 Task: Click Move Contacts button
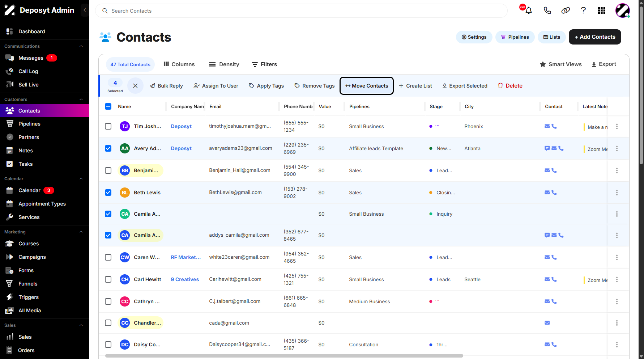(367, 86)
